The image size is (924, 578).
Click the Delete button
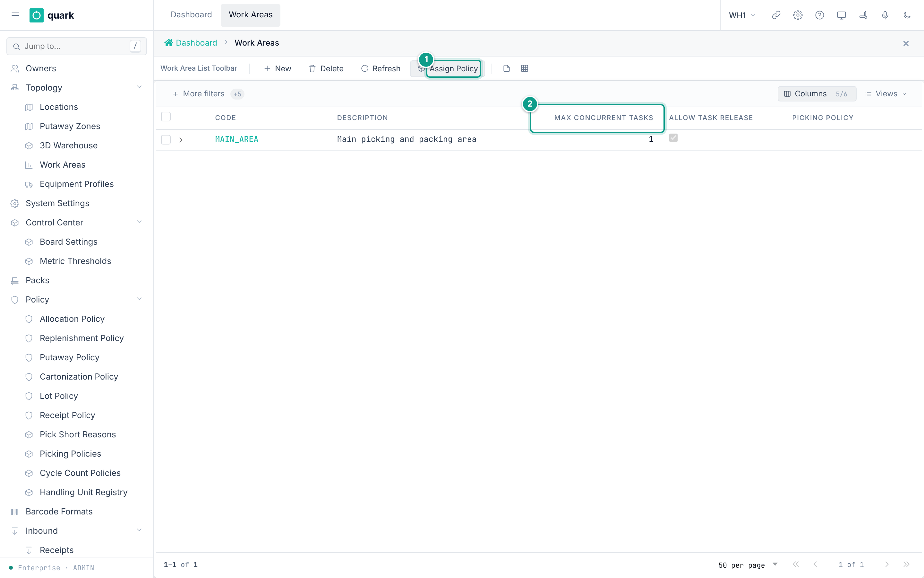tap(326, 68)
